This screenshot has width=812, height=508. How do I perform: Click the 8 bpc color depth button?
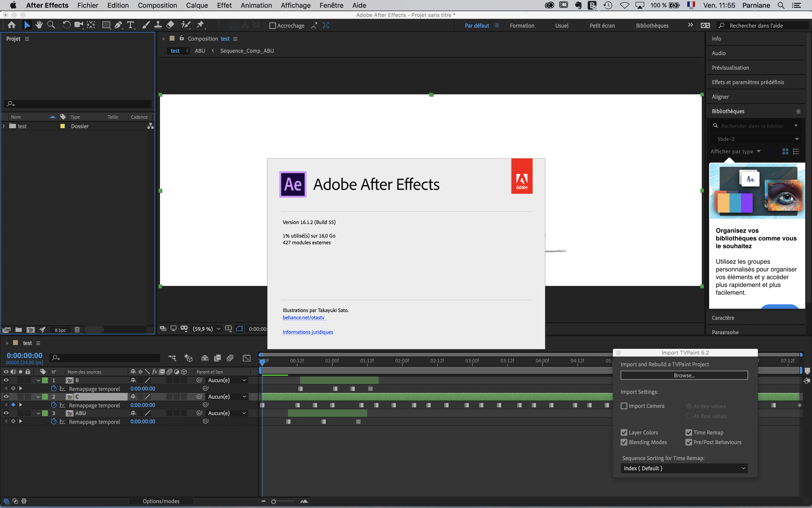60,330
